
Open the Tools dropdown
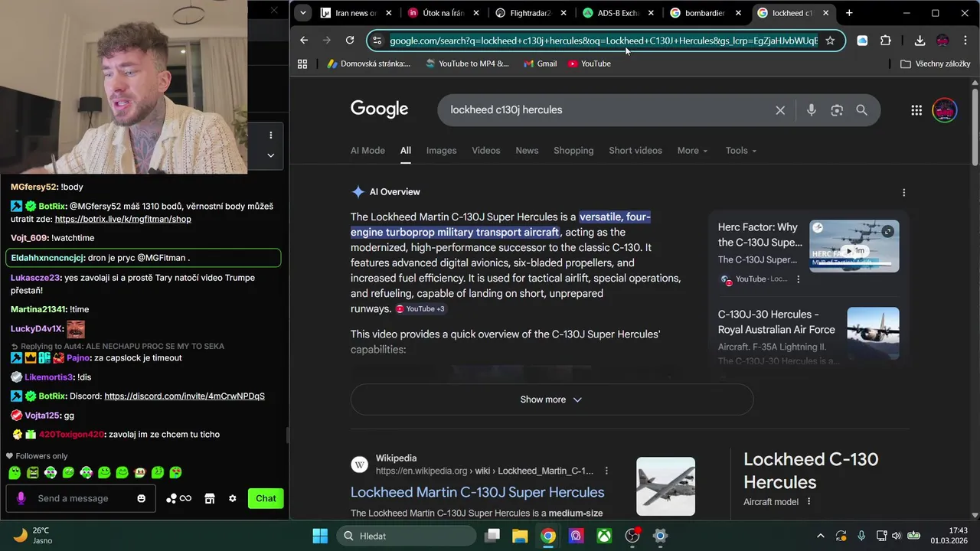tap(740, 151)
